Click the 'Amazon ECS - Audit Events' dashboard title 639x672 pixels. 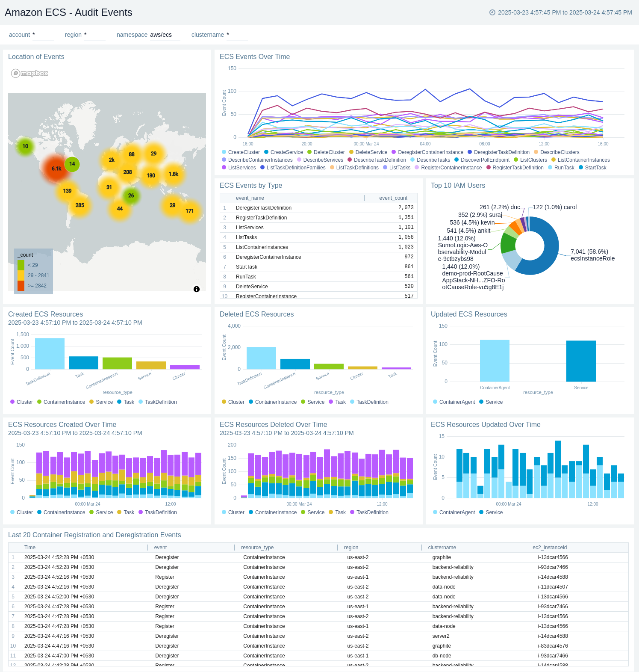[x=68, y=12]
